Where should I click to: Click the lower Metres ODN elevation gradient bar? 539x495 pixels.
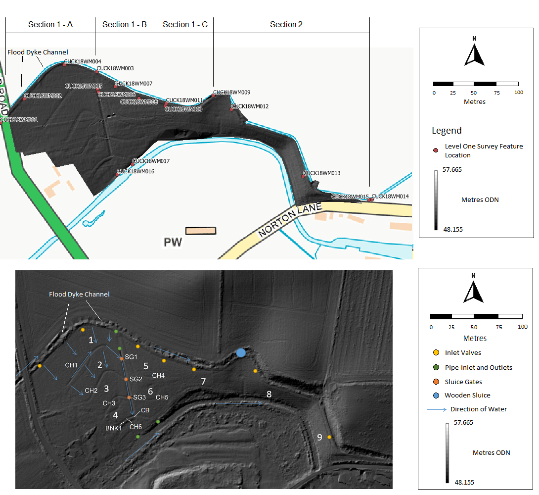click(x=447, y=453)
